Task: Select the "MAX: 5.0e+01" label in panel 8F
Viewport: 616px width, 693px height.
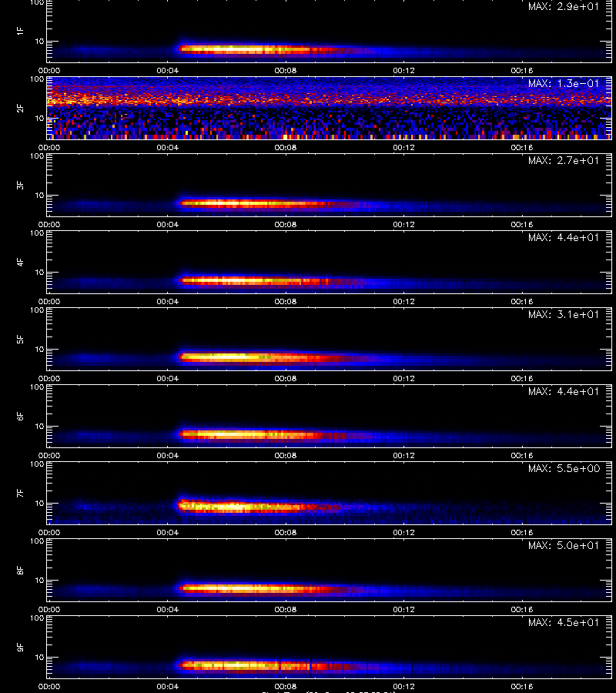Action: click(564, 545)
